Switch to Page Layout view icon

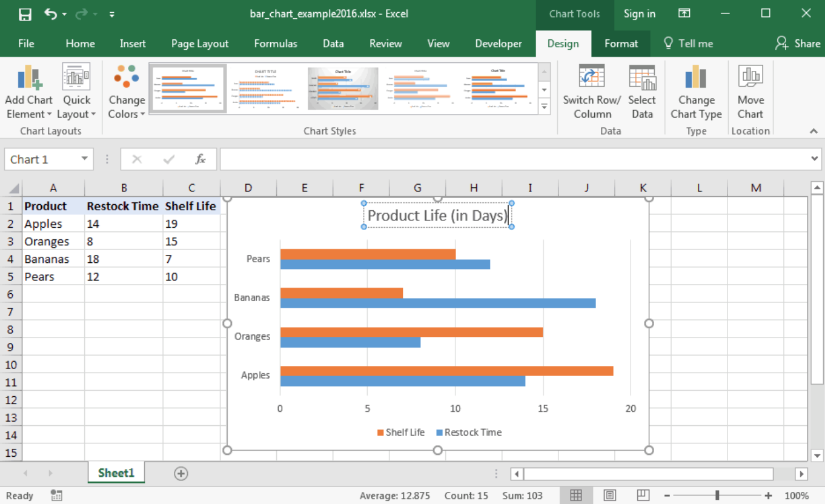coord(610,496)
